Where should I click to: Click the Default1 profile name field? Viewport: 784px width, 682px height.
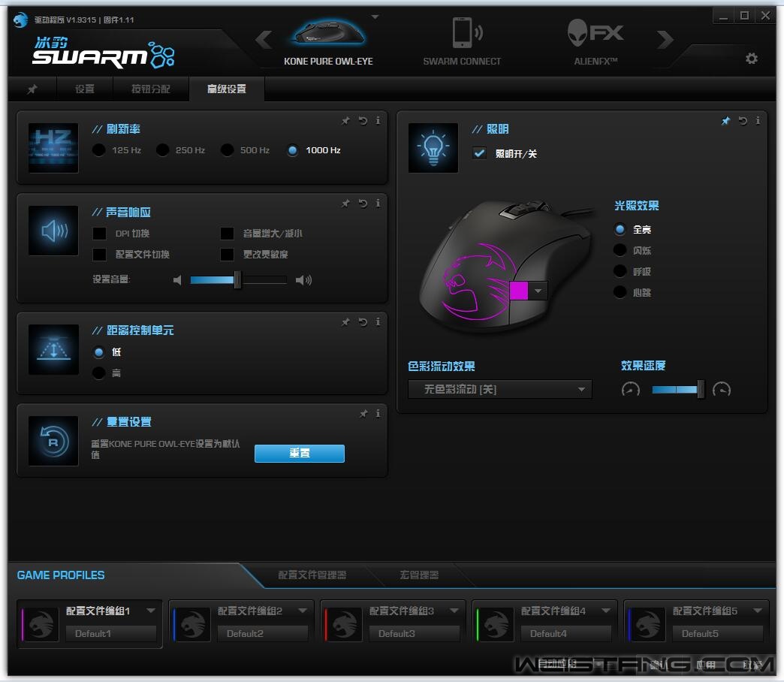pyautogui.click(x=111, y=633)
